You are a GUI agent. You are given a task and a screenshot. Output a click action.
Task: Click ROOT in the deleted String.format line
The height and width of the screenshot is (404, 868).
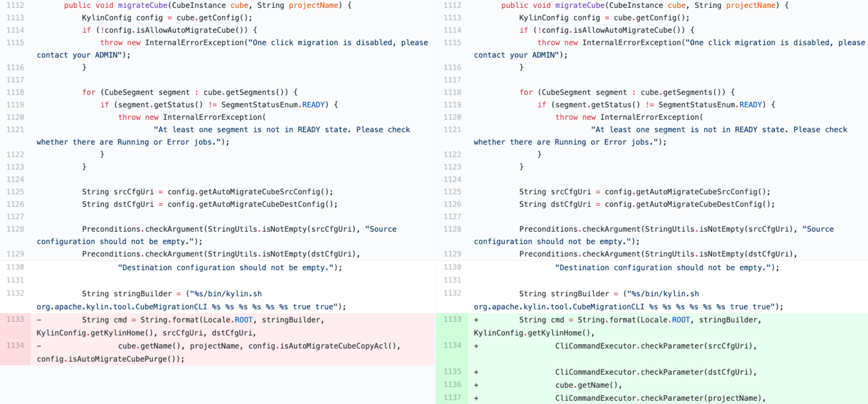pos(244,320)
